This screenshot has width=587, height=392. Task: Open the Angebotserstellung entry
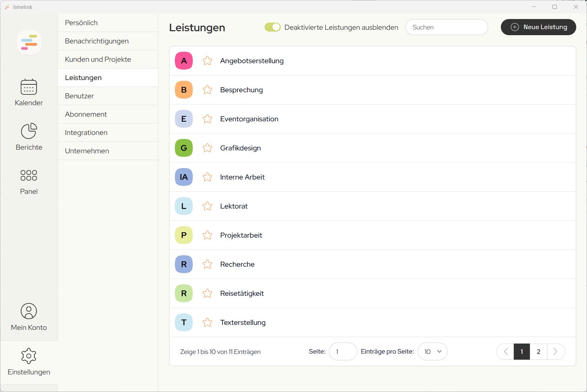point(373,61)
